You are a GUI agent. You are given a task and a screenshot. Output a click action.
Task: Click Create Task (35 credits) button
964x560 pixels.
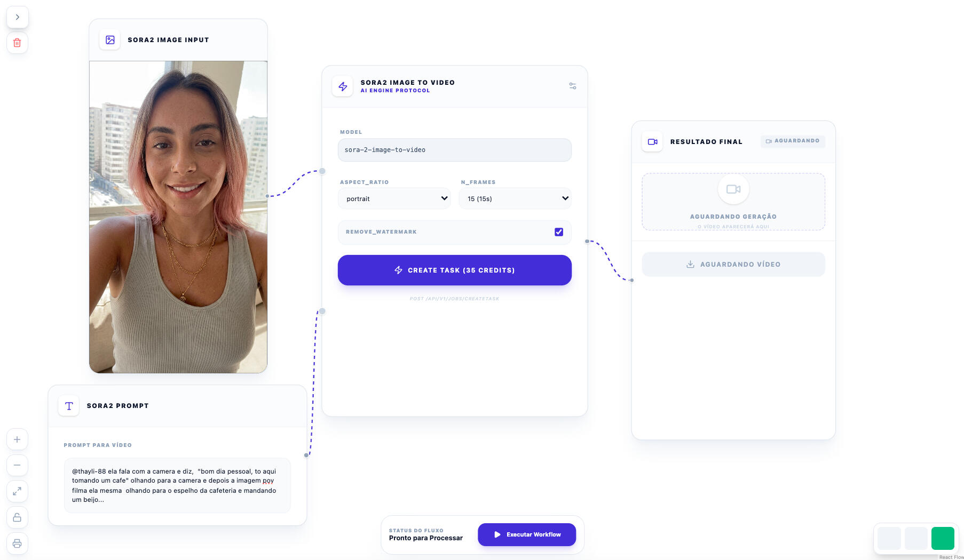[x=455, y=270]
